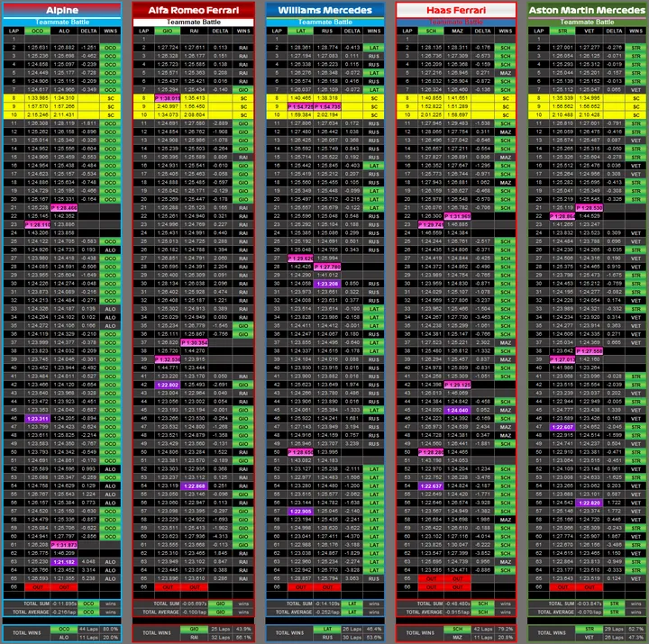649x644 pixels.
Task: Click RAI's purple fastest lap 1:22.868
Action: (194, 486)
